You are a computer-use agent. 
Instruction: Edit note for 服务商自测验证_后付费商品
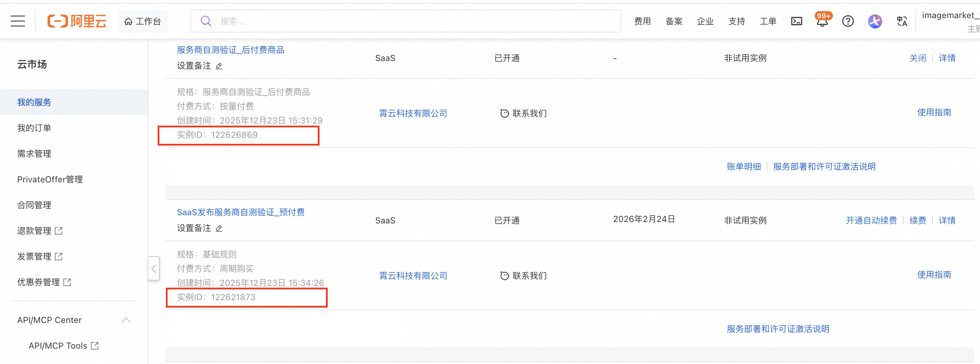(219, 66)
